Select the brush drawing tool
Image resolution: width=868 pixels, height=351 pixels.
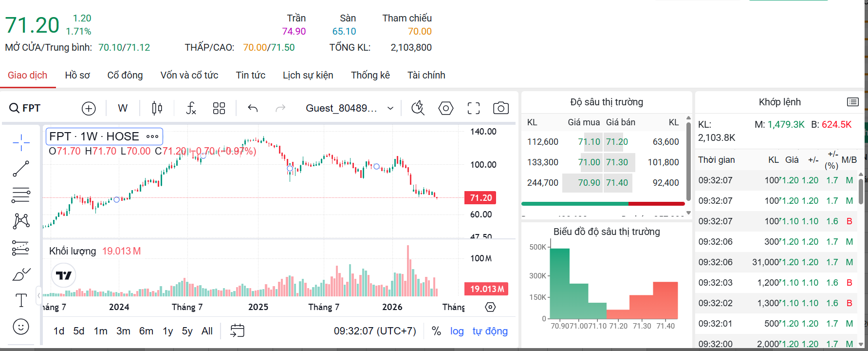pyautogui.click(x=21, y=274)
